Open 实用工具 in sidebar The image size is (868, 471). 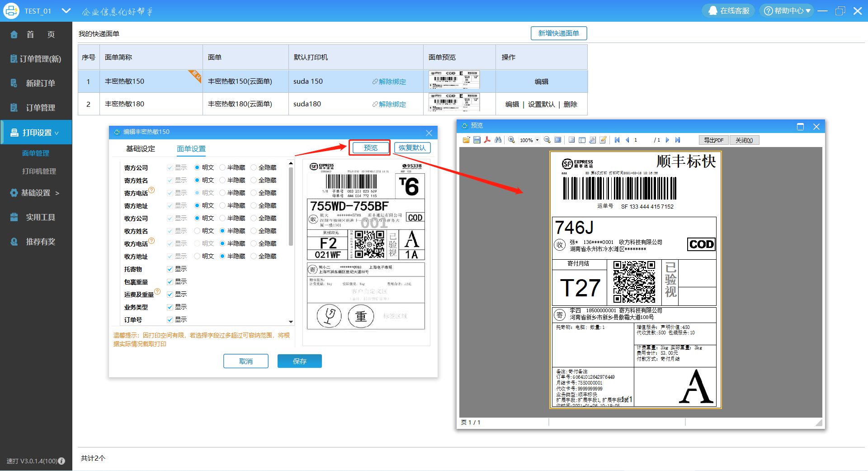click(x=36, y=217)
